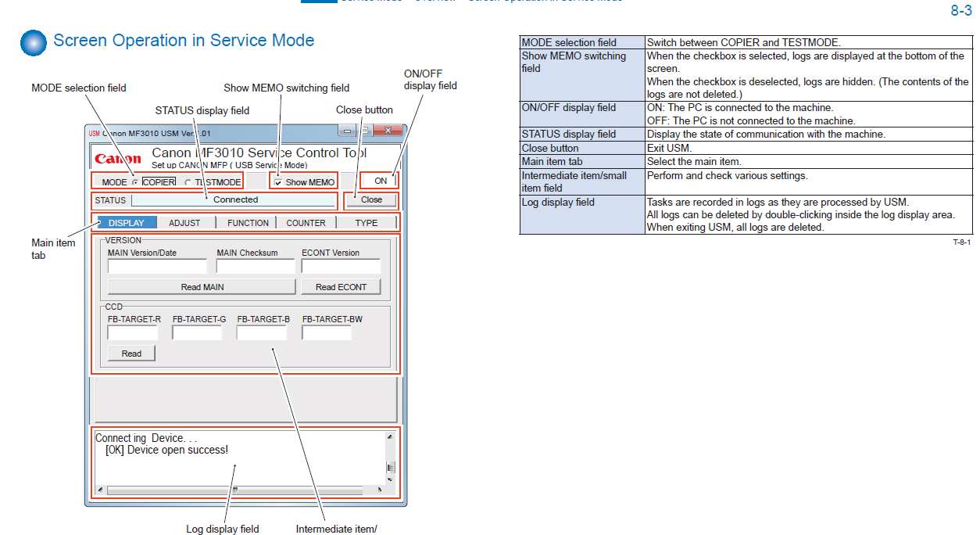Click the table caption 'T-8-1'
Viewport: 980px width, 535px height.
(961, 242)
